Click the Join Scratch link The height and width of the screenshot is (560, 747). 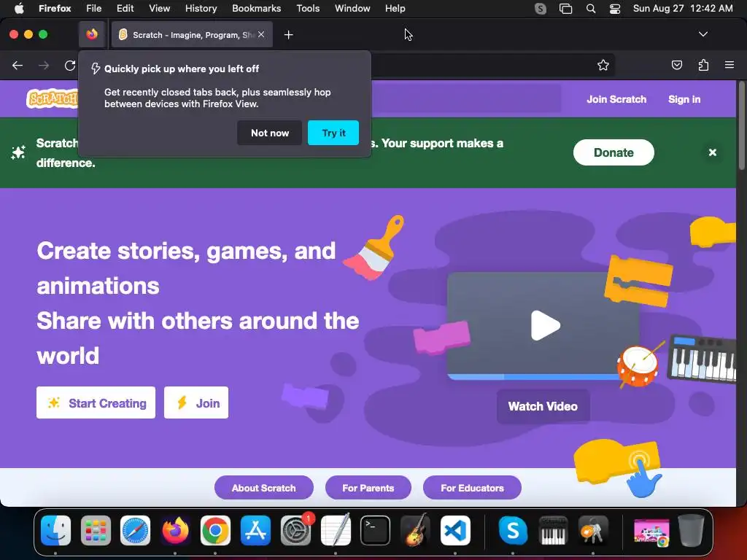point(616,99)
